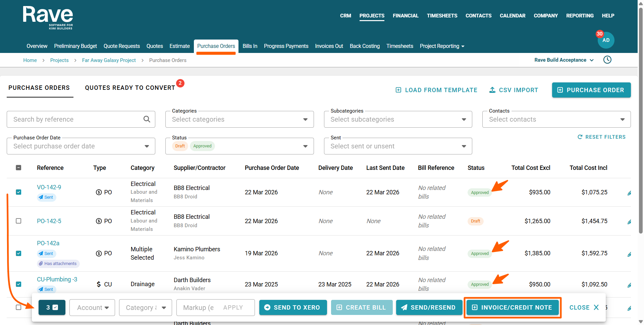Click the clock timer icon

coord(607,60)
